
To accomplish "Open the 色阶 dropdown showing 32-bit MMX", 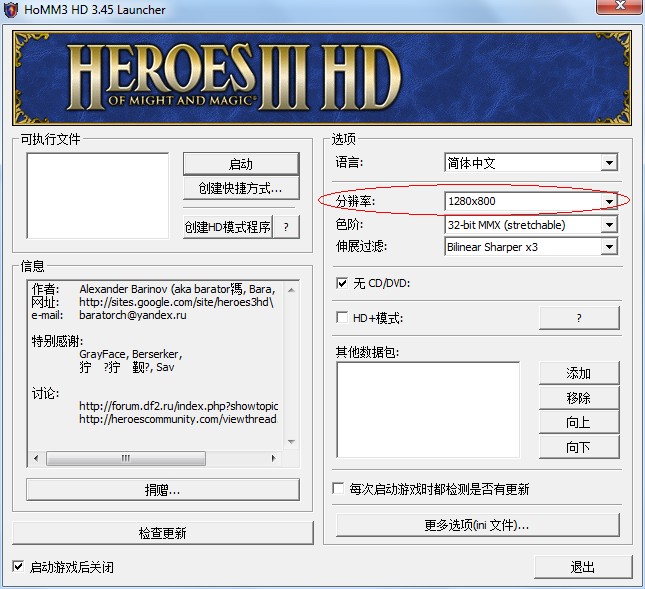I will tap(531, 225).
